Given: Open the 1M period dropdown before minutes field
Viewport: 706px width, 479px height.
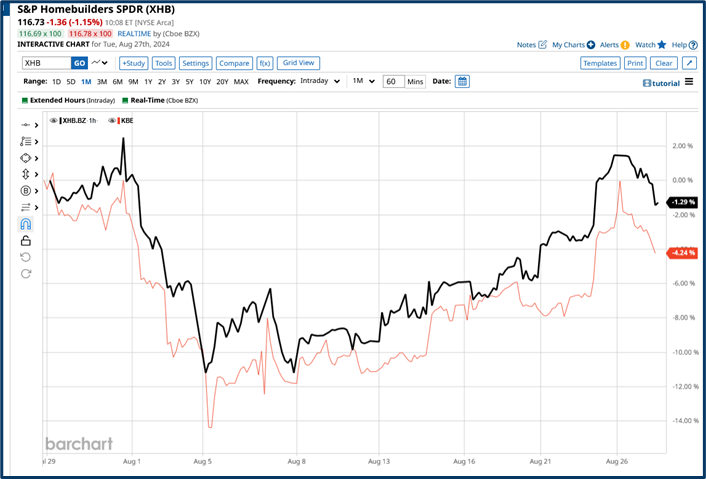Looking at the screenshot, I should click(x=361, y=81).
